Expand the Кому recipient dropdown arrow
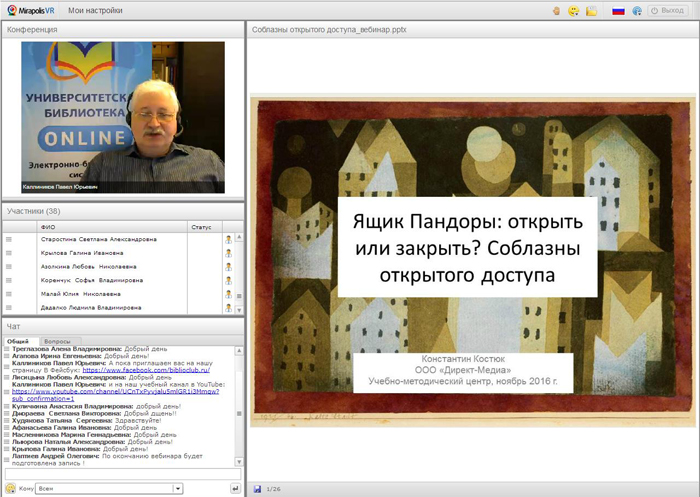Screen dimensions: 700x497 tap(178, 489)
